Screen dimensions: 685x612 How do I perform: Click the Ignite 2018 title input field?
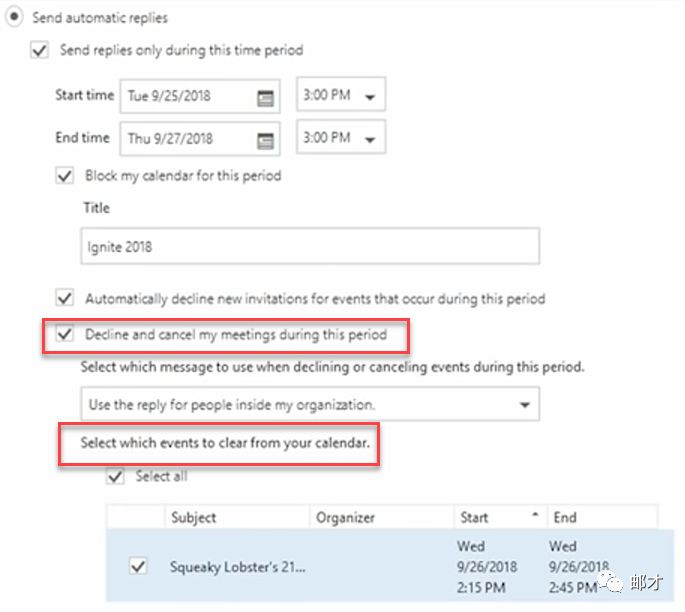(x=310, y=246)
